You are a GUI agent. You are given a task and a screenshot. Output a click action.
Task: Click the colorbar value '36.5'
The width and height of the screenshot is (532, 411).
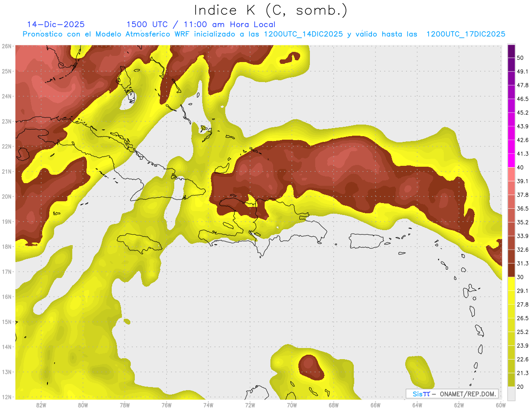click(523, 208)
